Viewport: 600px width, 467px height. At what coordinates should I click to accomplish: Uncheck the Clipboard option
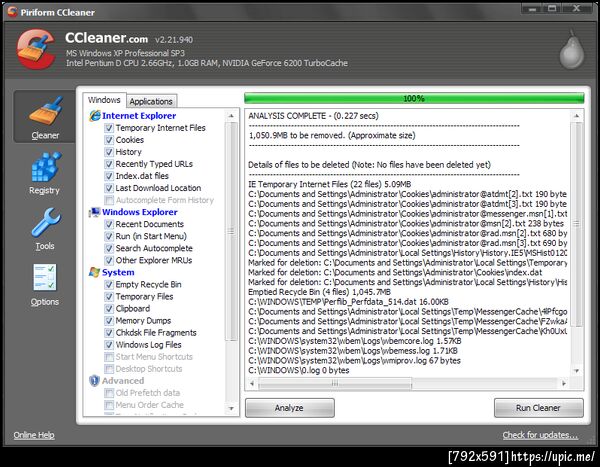tap(109, 309)
